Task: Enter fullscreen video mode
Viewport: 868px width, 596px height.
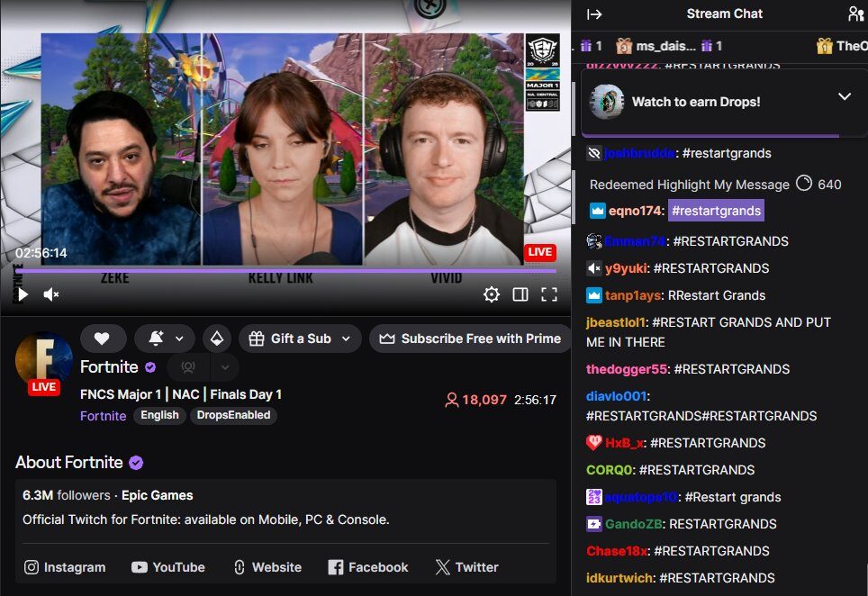Action: click(548, 294)
